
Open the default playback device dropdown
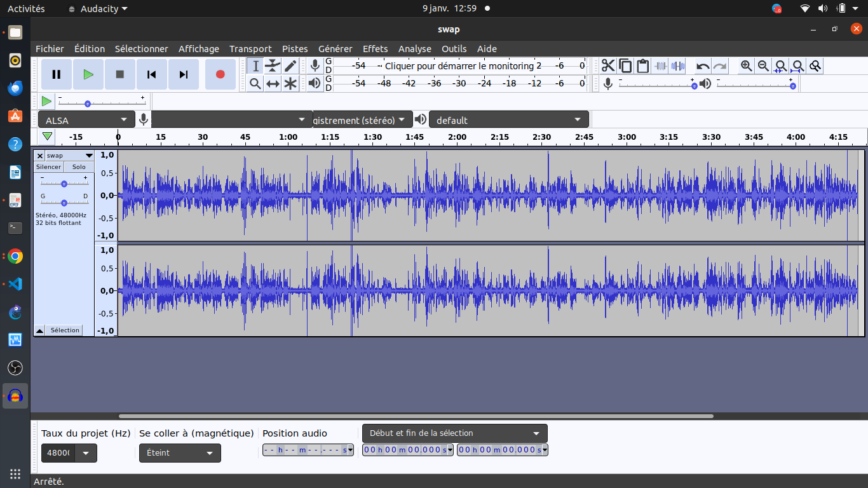pyautogui.click(x=509, y=120)
